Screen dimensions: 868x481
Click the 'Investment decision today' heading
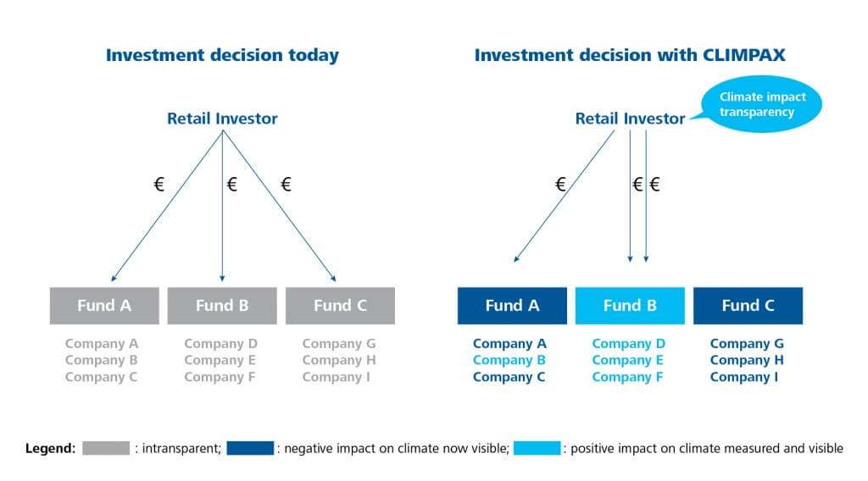pyautogui.click(x=221, y=56)
